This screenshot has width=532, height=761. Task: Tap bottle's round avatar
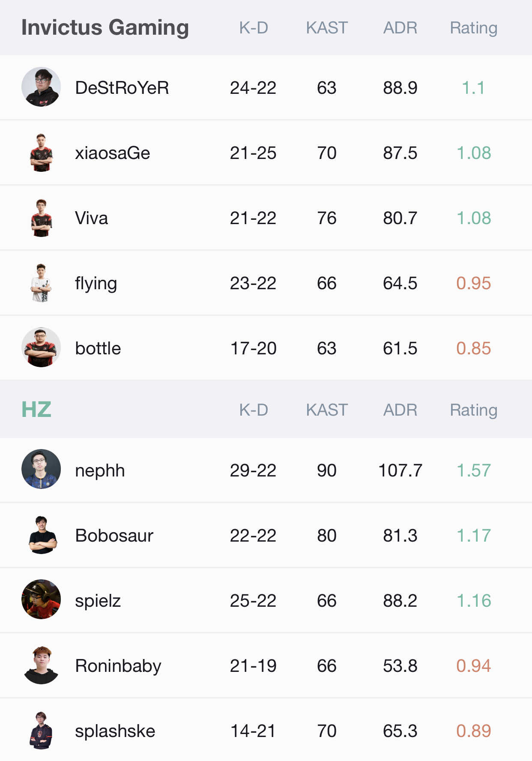coord(41,348)
